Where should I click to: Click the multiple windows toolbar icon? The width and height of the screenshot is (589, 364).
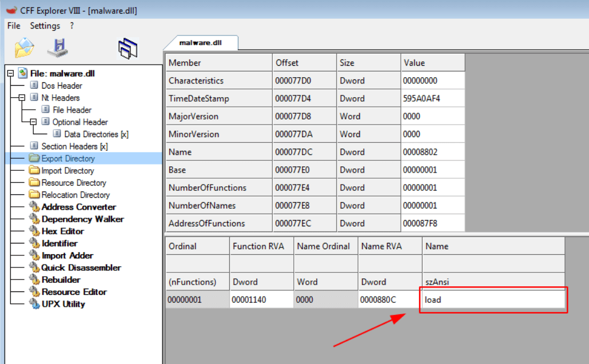click(128, 49)
